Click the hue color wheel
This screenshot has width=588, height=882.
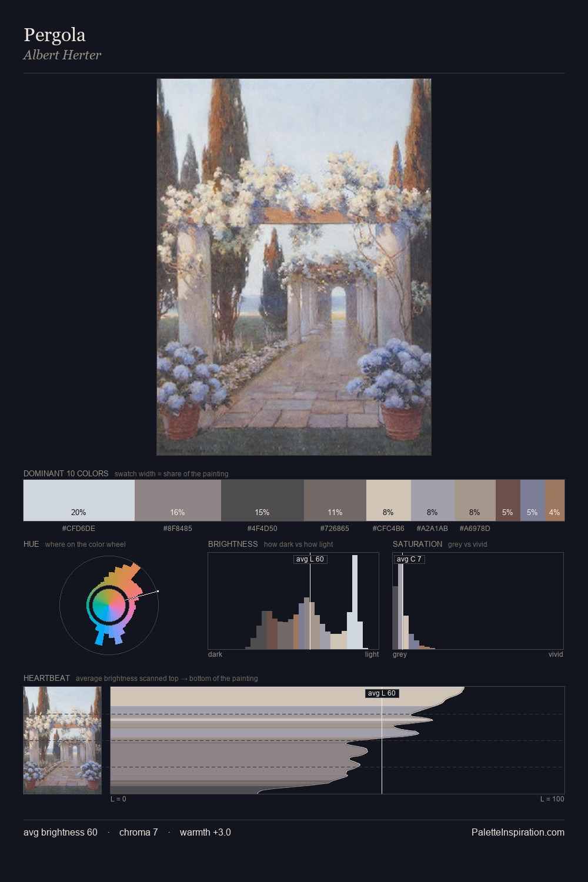click(109, 605)
